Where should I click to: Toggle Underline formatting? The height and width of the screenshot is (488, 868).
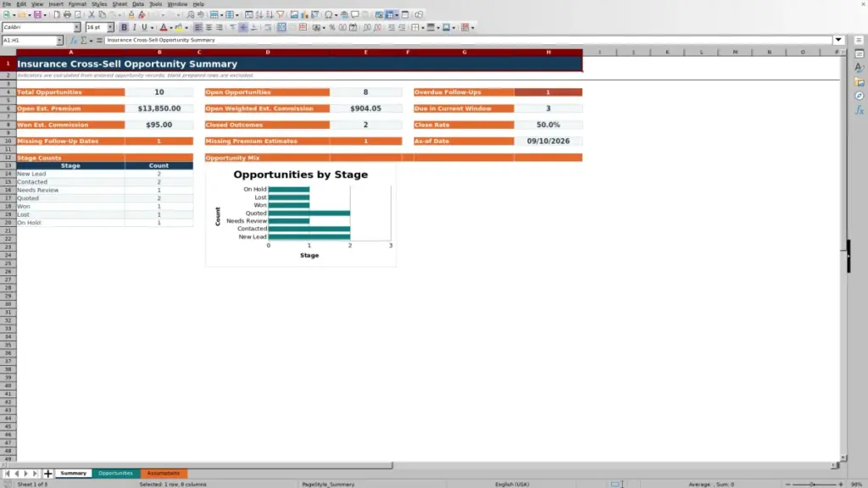pyautogui.click(x=144, y=27)
